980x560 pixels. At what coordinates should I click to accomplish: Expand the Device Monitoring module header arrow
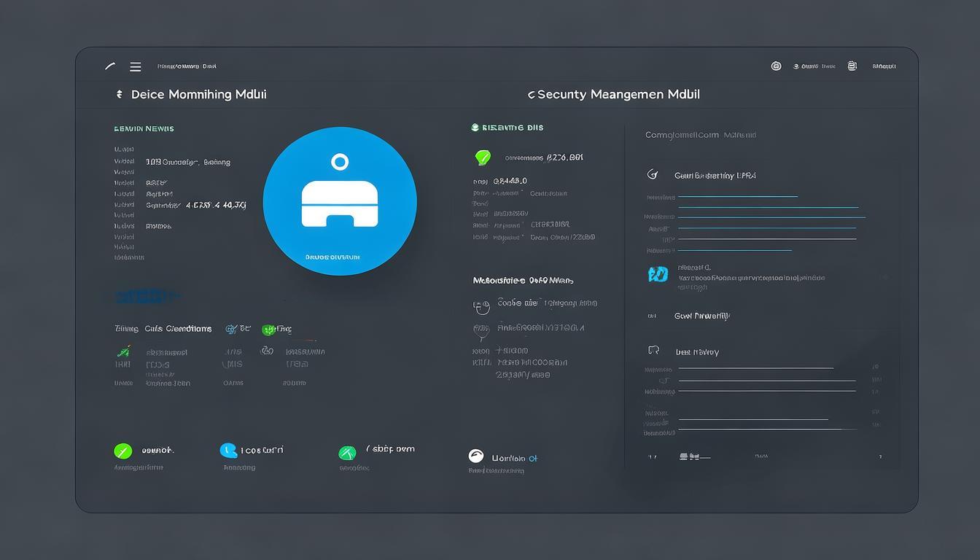[119, 95]
